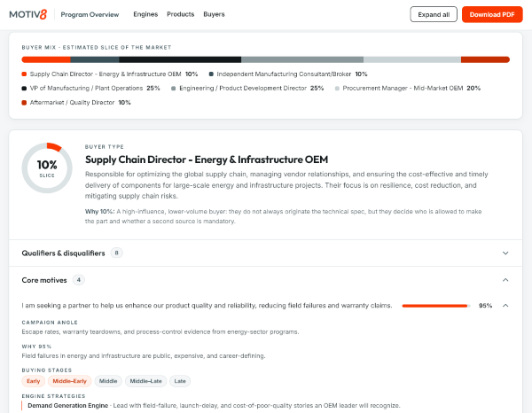Viewport: 532px width, 413px height.
Task: Click the buyer title 'Supply Chain Director - Energy & Infrastructure OEM' heading
Action: 207,160
